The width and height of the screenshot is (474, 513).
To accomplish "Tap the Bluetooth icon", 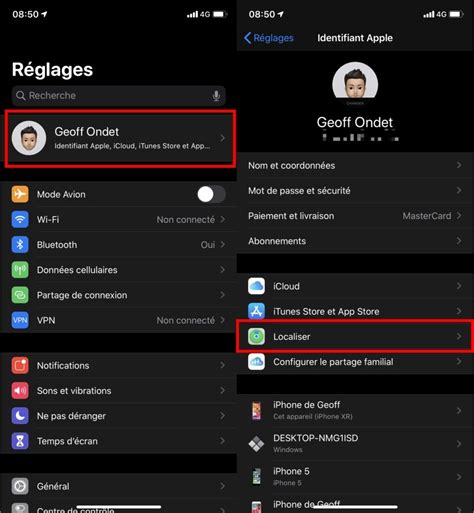I will pyautogui.click(x=20, y=245).
